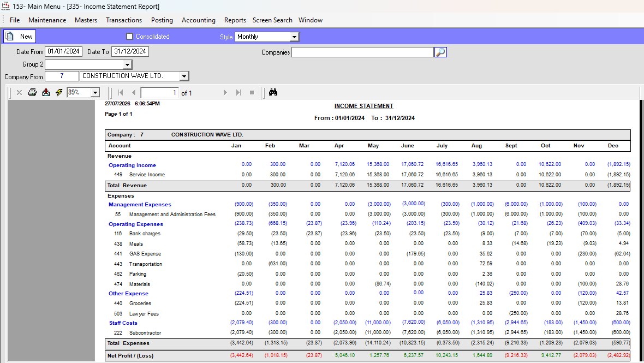644x363 pixels.
Task: Open the Accounting menu
Action: pyautogui.click(x=198, y=20)
